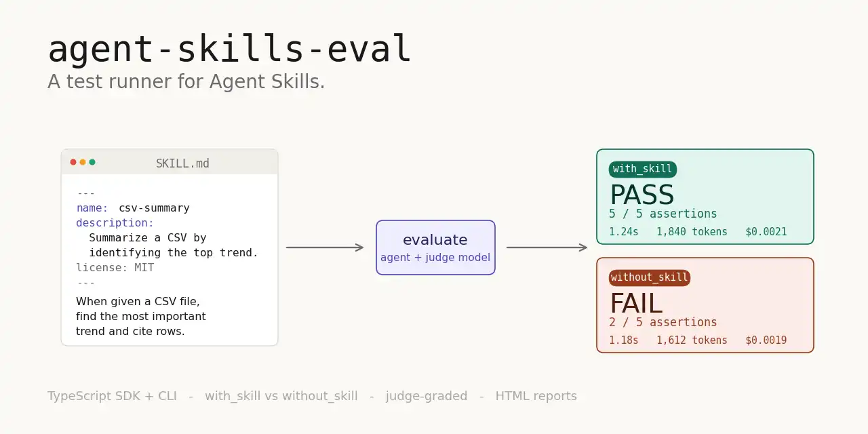Click the 'license: MIT' line
Viewport: 868px width, 434px height.
[x=115, y=268]
